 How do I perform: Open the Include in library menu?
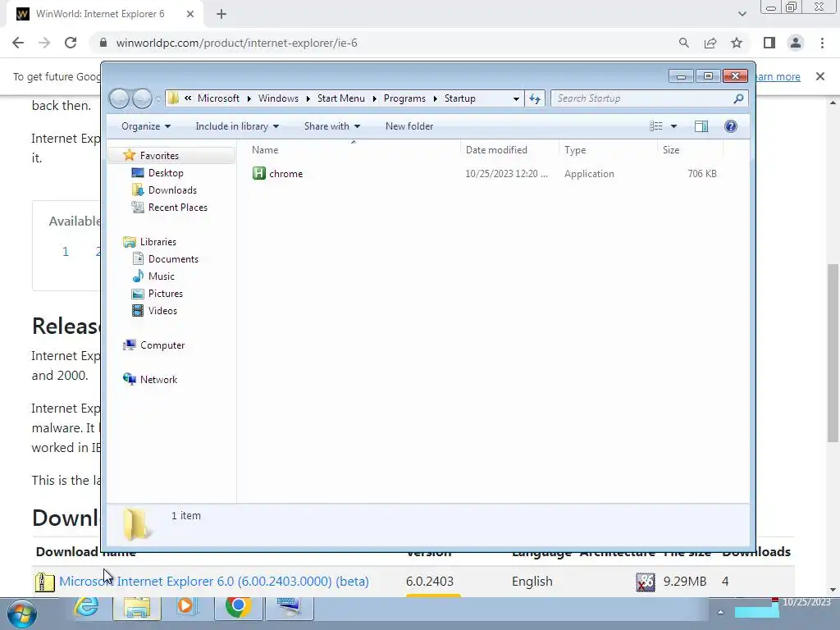click(x=237, y=126)
